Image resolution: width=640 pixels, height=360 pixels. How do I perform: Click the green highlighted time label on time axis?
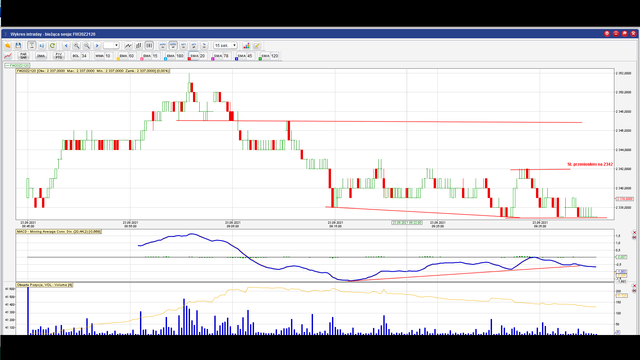pos(407,222)
